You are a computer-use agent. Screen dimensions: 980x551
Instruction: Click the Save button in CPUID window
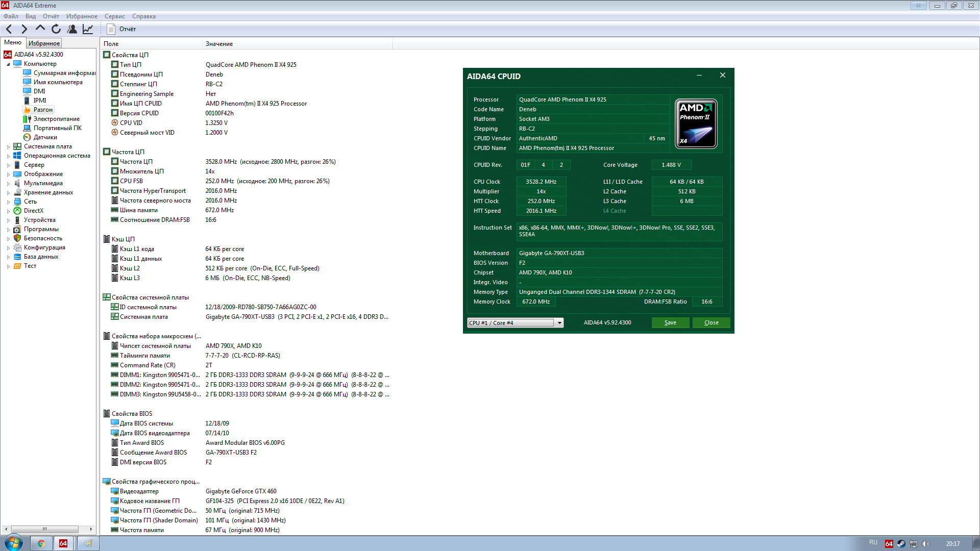670,323
